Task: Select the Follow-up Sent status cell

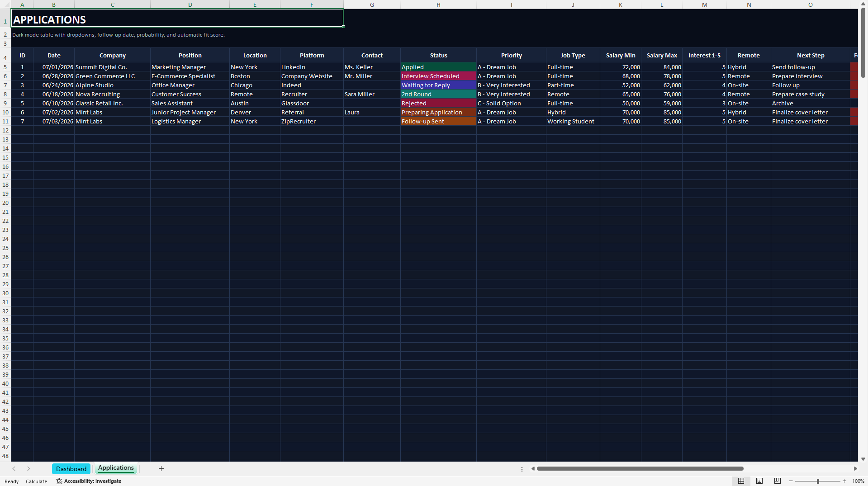Action: (x=438, y=121)
